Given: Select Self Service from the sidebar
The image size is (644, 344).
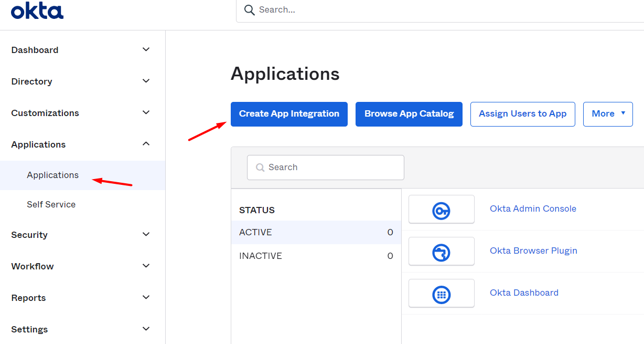Looking at the screenshot, I should coord(51,204).
